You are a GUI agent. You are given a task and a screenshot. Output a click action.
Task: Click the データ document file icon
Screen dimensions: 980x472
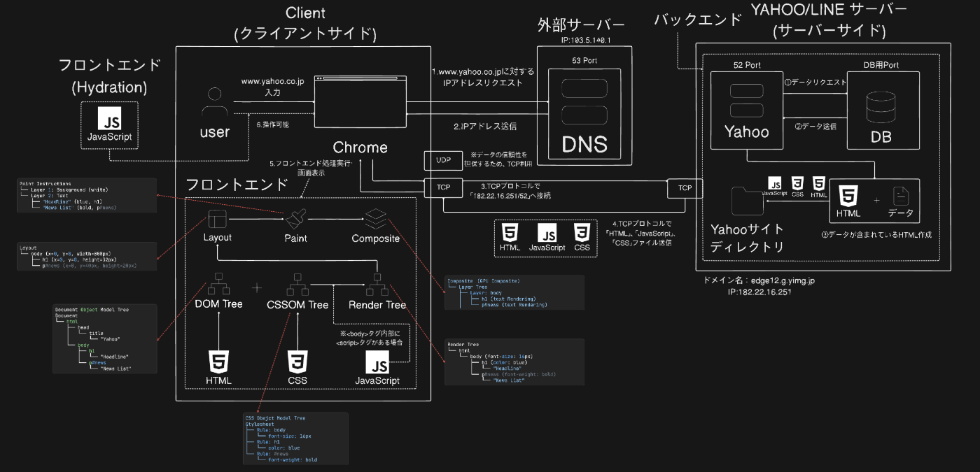900,196
